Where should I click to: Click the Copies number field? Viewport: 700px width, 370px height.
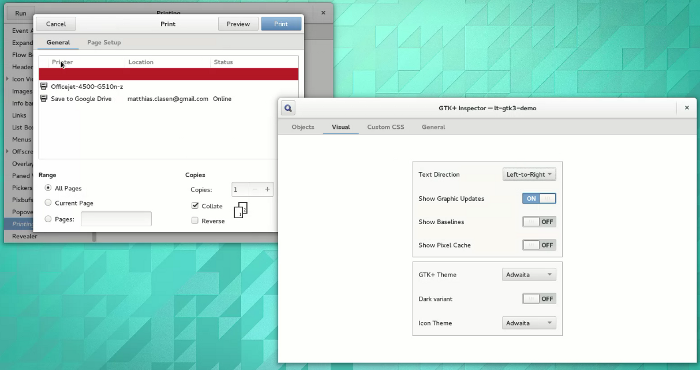pyautogui.click(x=240, y=190)
